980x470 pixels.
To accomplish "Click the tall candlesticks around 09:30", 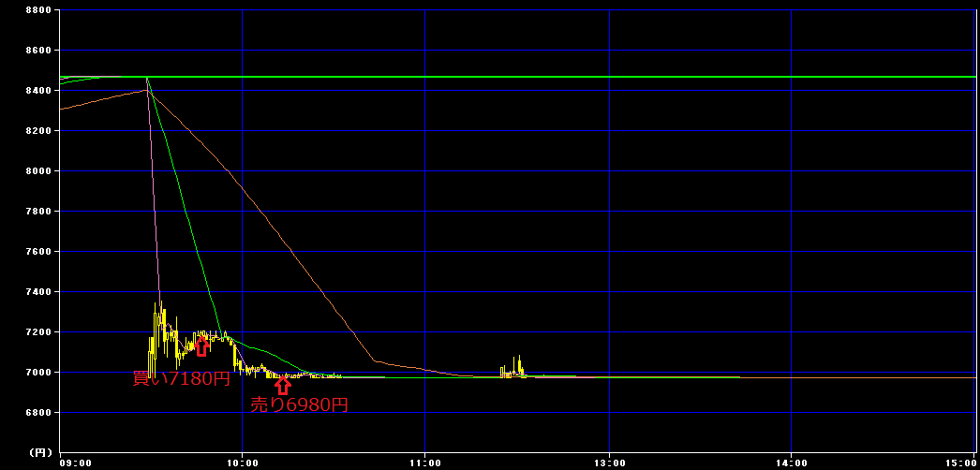I will click(163, 338).
